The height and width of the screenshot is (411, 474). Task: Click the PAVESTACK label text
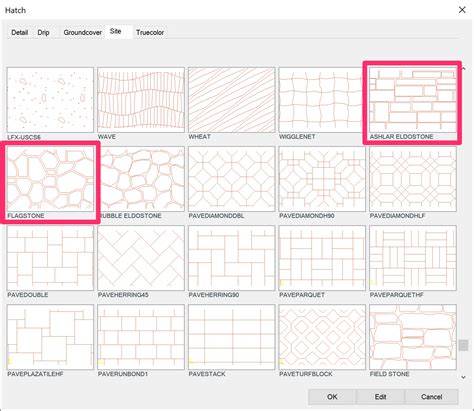(x=207, y=374)
